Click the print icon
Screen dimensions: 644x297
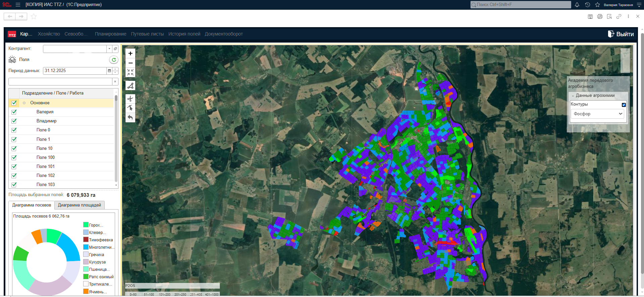click(x=600, y=16)
